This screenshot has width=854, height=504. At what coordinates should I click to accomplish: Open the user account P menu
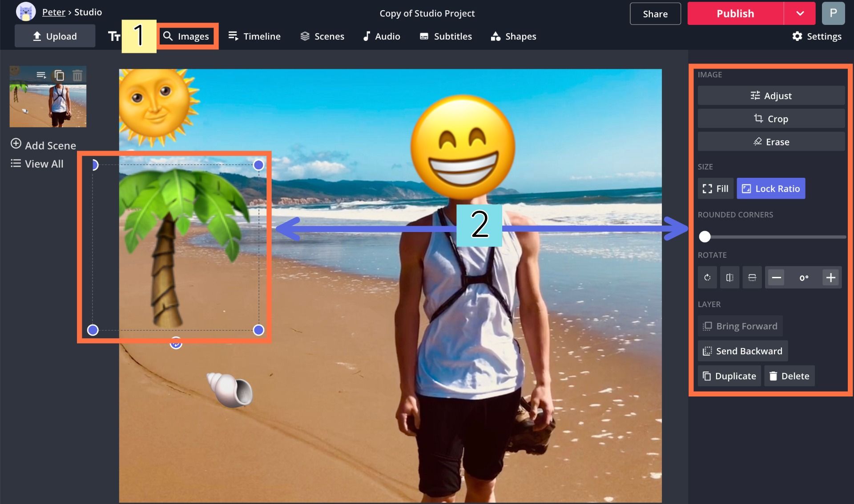[x=833, y=13]
